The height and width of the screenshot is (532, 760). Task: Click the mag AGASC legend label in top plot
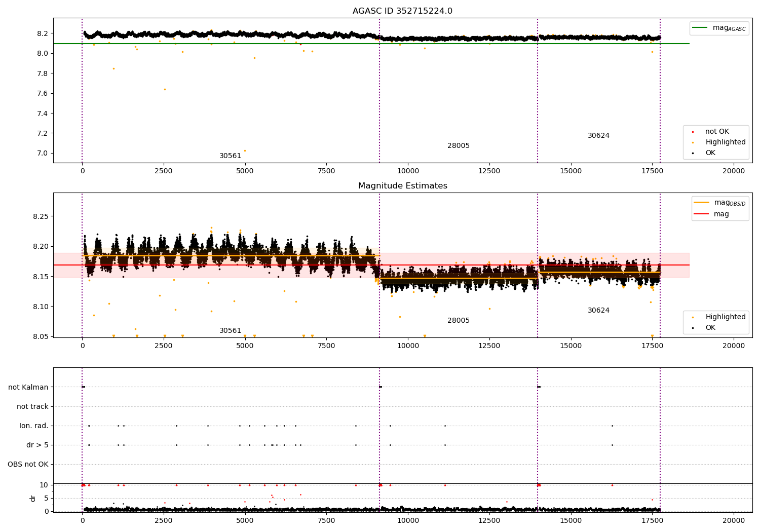[x=729, y=28]
